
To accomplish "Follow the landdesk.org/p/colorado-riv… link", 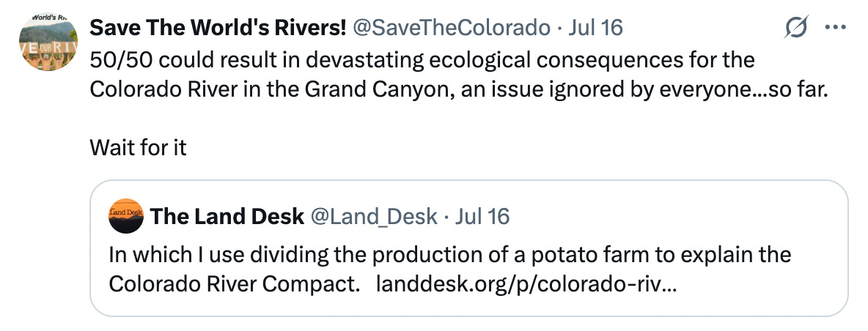I will click(526, 284).
